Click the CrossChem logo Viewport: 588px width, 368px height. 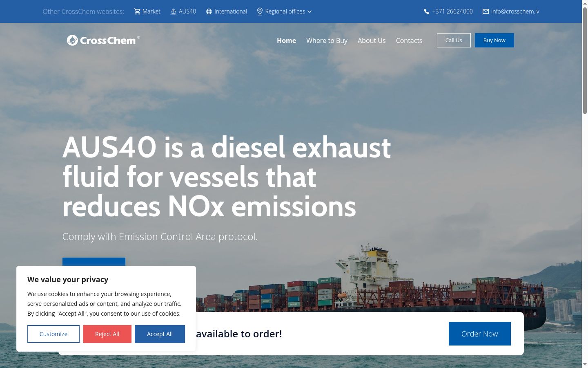coord(103,40)
